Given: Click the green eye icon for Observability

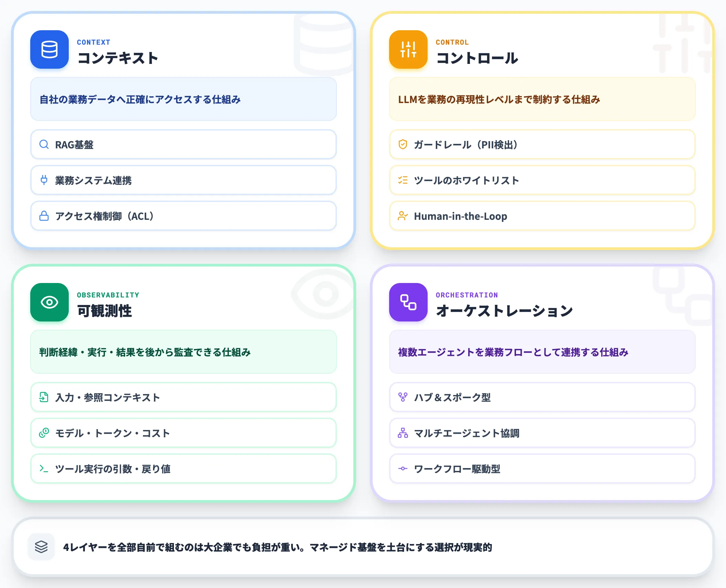Looking at the screenshot, I should 49,302.
